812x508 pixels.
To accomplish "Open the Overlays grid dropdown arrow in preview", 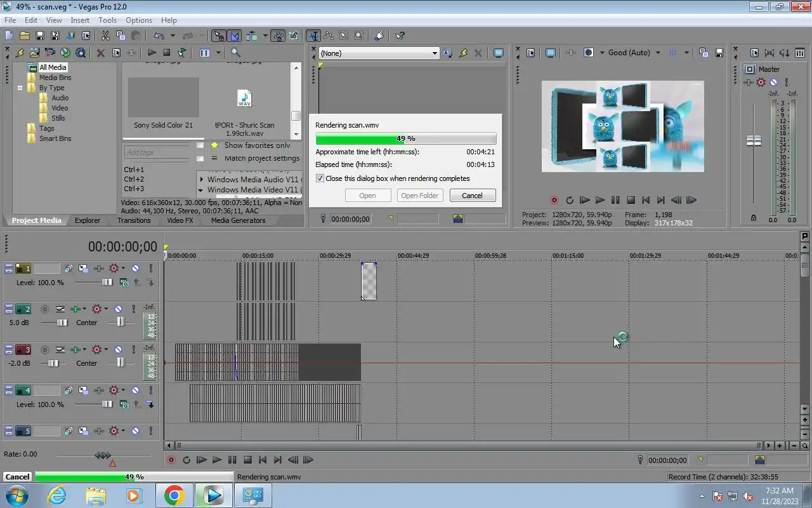I will 686,53.
